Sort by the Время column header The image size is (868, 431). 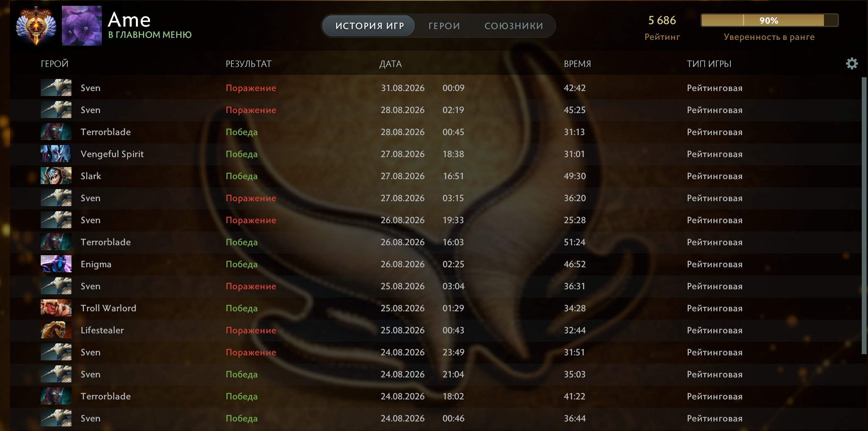pos(577,64)
